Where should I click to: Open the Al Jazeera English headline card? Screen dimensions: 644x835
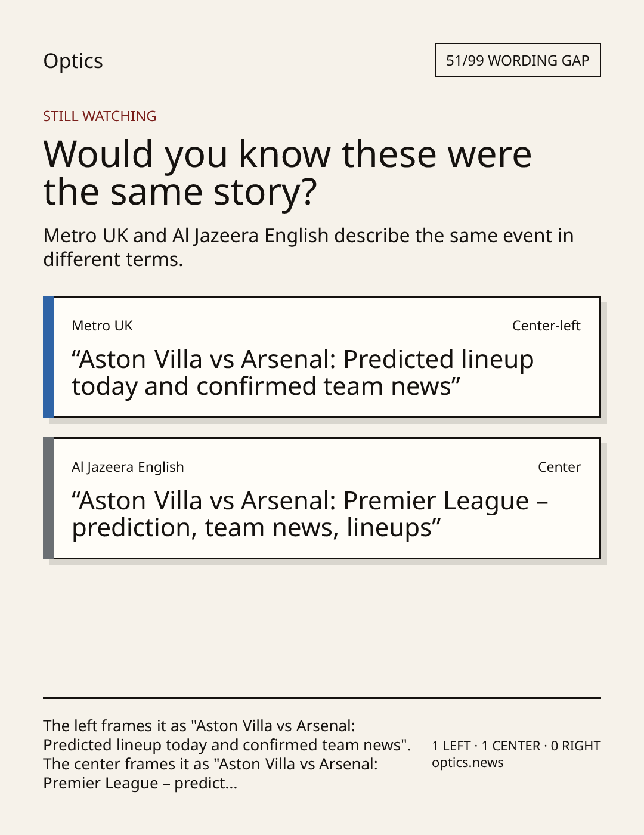click(322, 498)
